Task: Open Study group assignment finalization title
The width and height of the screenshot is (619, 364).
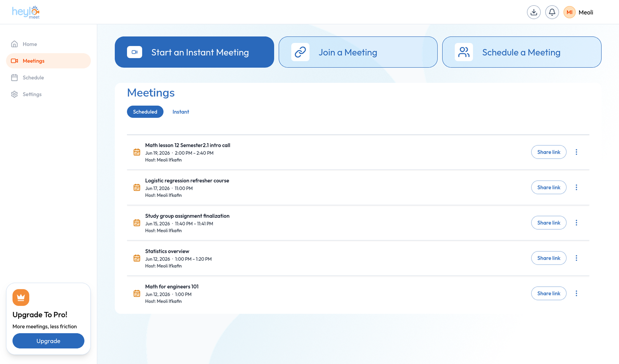Action: pos(187,216)
